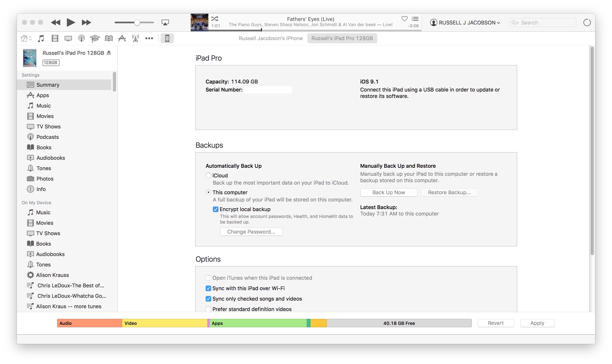The height and width of the screenshot is (364, 612).
Task: Open the RUSSELL J JACOBSON account menu
Action: pyautogui.click(x=465, y=22)
